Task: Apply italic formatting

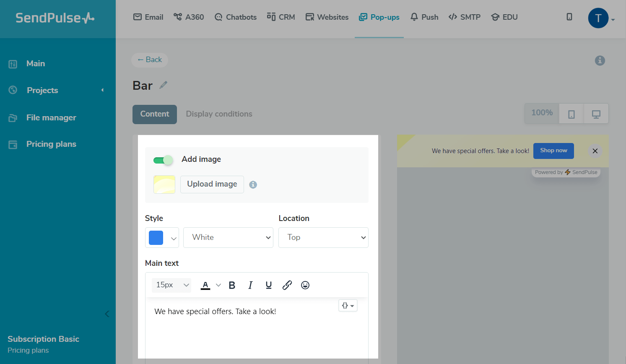Action: [x=250, y=286]
